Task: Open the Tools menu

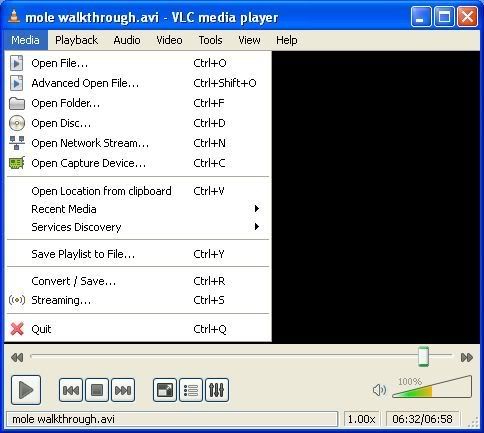Action: 210,40
